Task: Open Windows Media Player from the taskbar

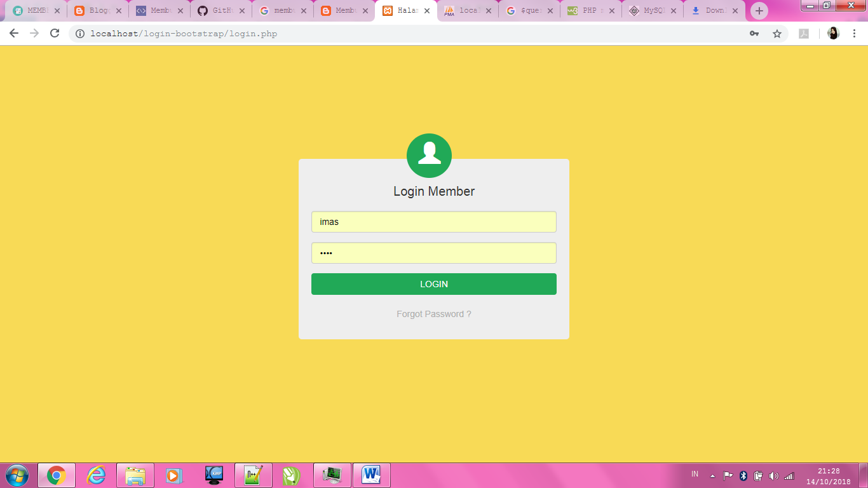Action: coord(175,475)
